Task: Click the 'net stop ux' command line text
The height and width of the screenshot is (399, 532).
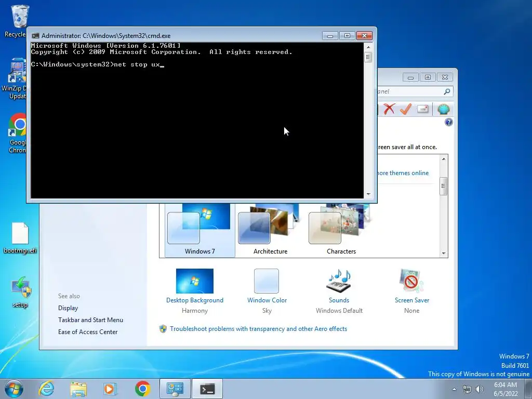Action: click(x=137, y=64)
